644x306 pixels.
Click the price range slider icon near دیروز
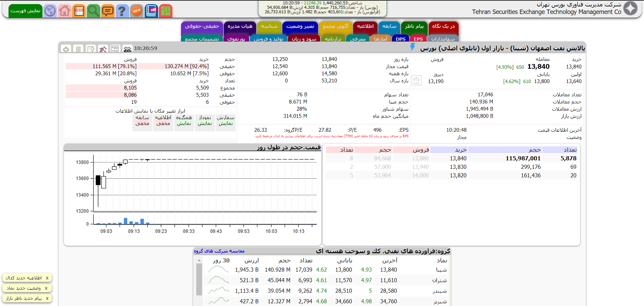(416, 80)
